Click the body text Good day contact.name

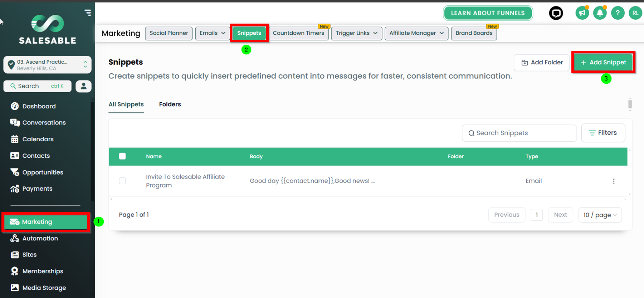pyautogui.click(x=312, y=181)
